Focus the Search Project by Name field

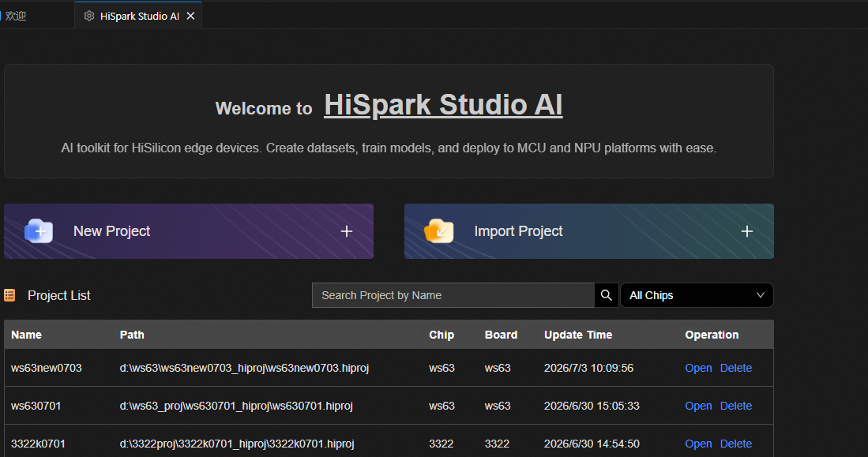453,295
